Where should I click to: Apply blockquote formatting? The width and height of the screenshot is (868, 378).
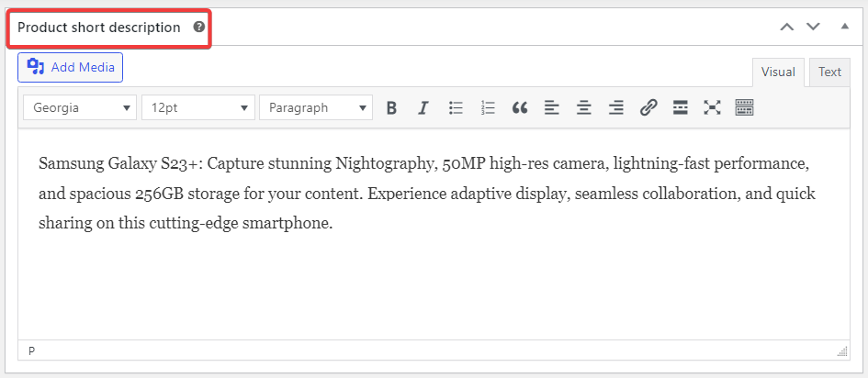[520, 107]
